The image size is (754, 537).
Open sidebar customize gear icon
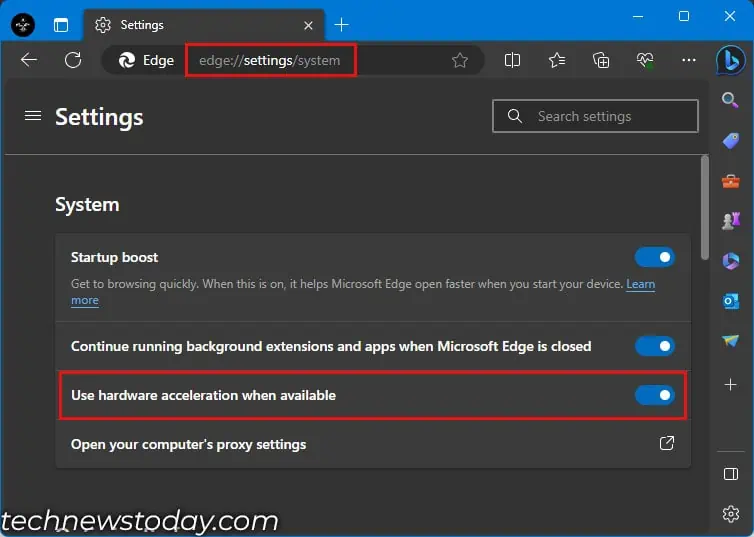(x=730, y=514)
